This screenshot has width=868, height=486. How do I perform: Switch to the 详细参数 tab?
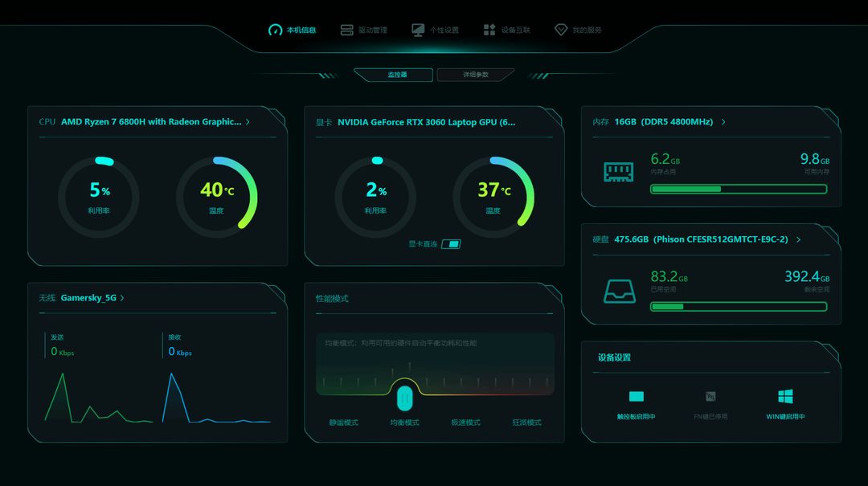point(476,75)
